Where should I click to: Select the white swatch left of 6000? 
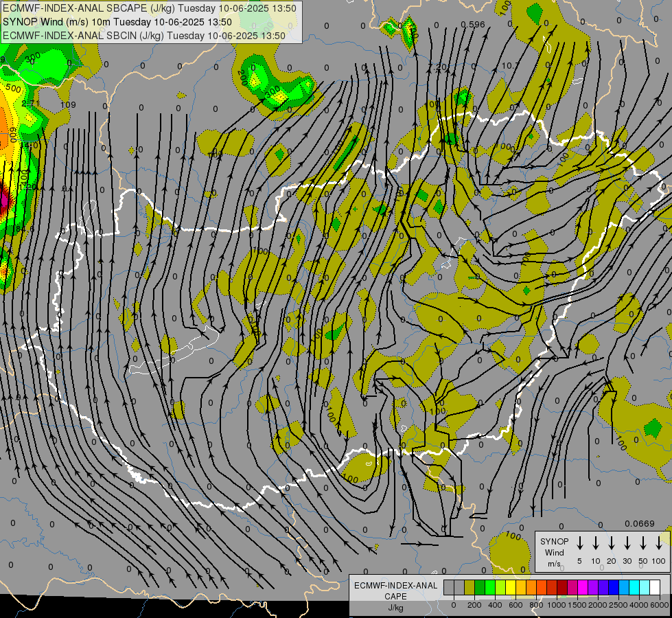point(655,587)
